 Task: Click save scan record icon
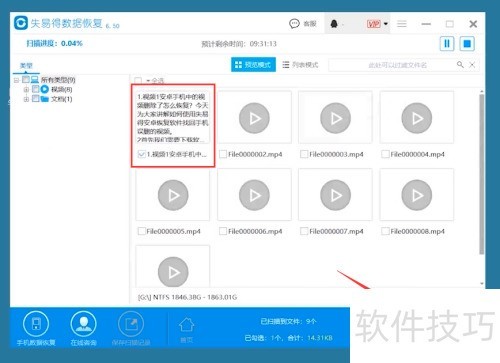click(x=131, y=324)
